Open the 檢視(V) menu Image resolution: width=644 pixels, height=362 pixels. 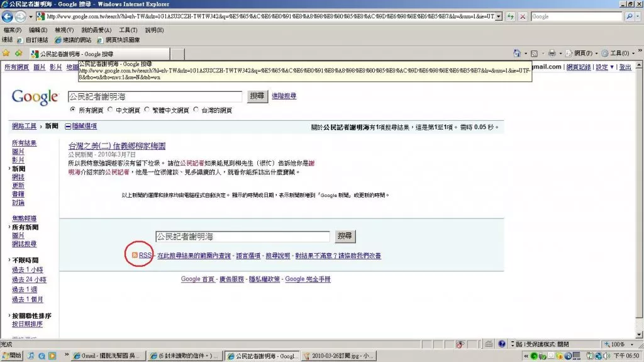(64, 30)
